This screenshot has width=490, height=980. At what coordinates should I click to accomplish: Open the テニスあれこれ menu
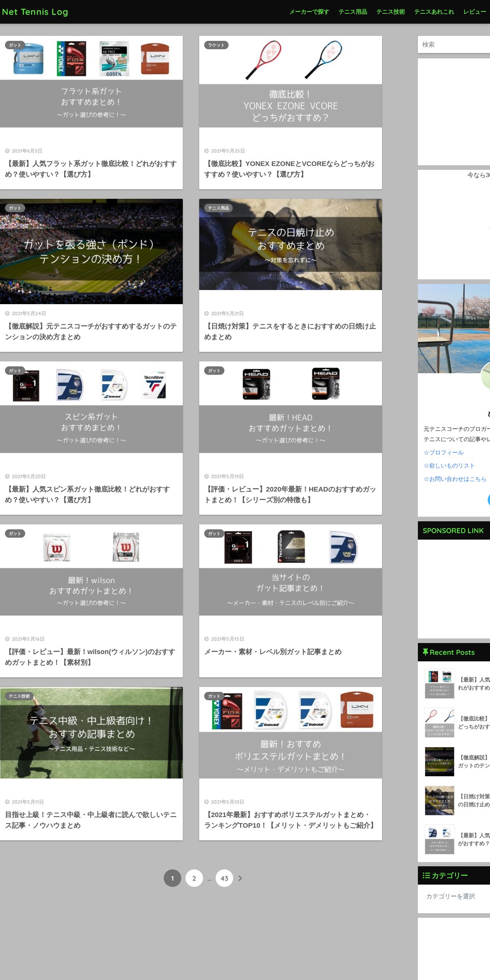(x=434, y=12)
